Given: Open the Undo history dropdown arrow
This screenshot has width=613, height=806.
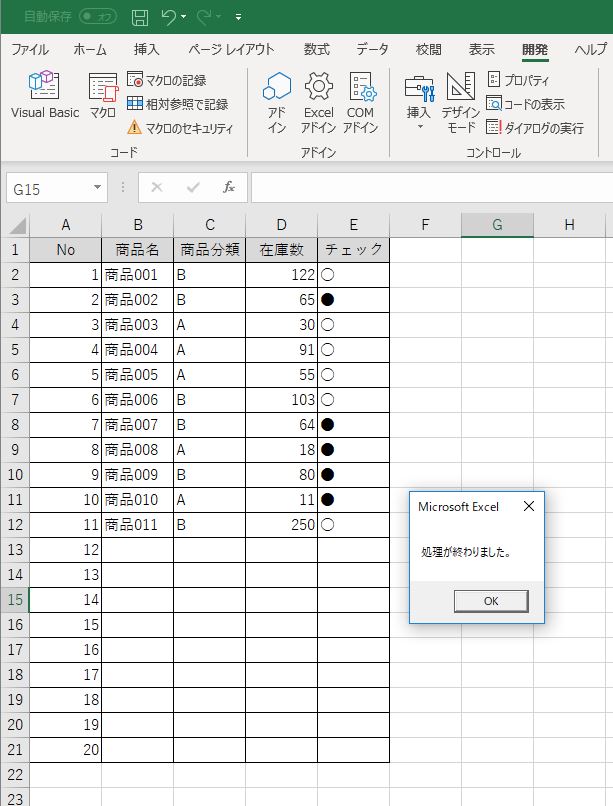Looking at the screenshot, I should tap(187, 18).
